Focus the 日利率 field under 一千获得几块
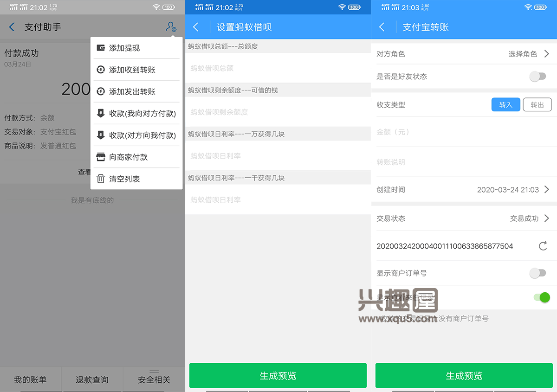The width and height of the screenshot is (557, 392). point(278,200)
